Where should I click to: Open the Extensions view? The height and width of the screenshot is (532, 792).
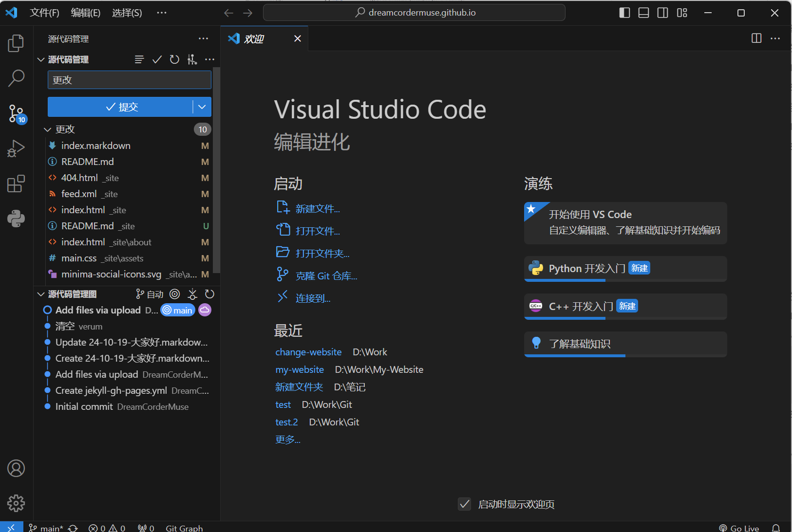[x=16, y=183]
